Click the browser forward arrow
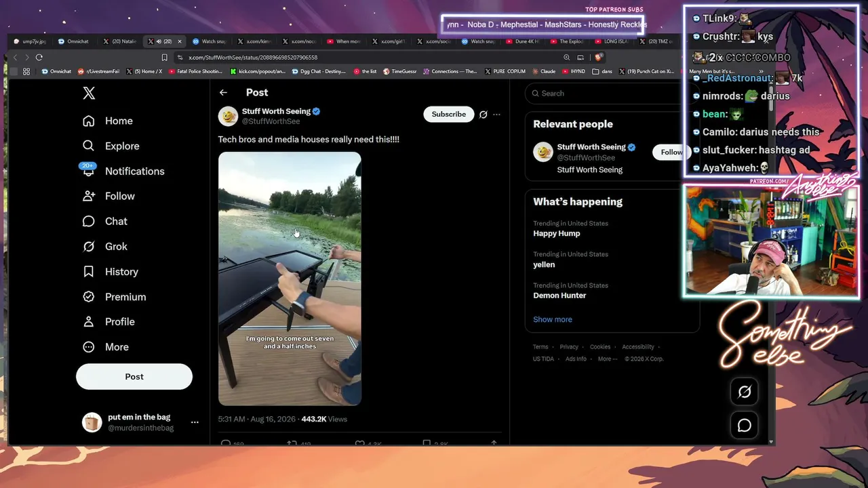This screenshot has width=868, height=488. click(x=27, y=58)
